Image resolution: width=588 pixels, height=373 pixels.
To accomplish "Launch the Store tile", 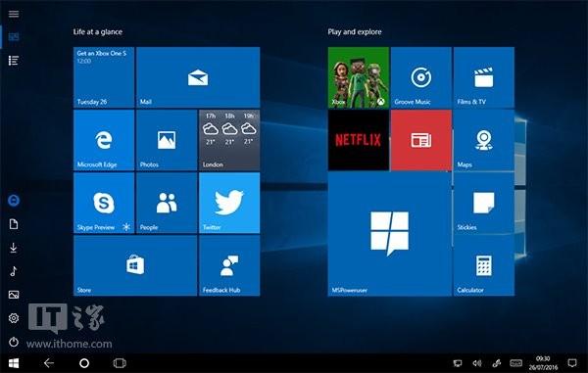I will [x=135, y=265].
